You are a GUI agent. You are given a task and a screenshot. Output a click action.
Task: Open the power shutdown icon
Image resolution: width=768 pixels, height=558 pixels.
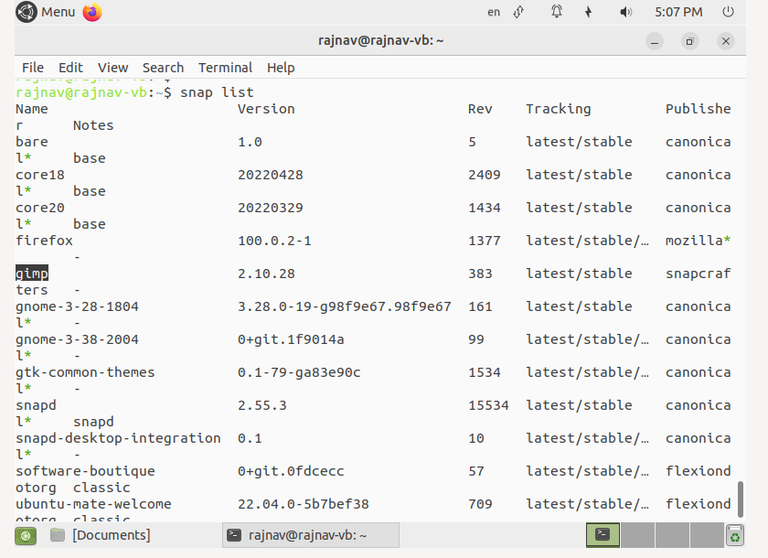[728, 12]
